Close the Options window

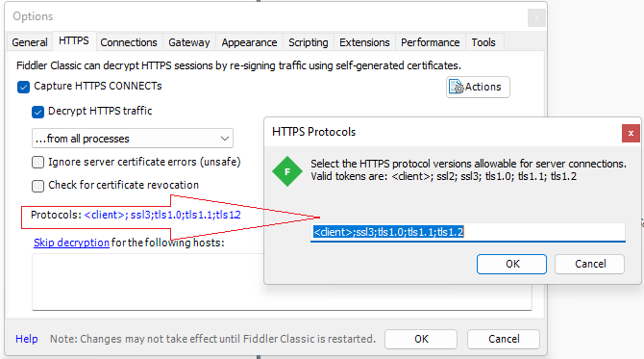tap(536, 17)
